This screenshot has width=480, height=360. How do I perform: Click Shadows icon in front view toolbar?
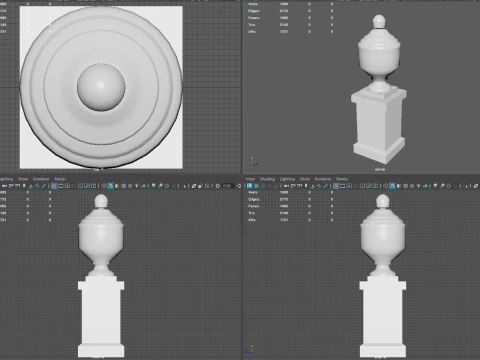tap(143, 186)
